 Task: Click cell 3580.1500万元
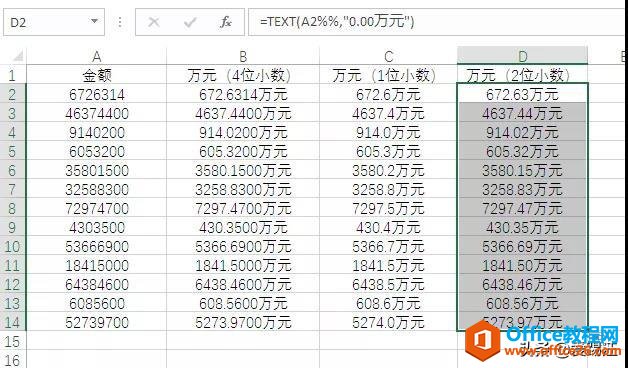pyautogui.click(x=243, y=170)
